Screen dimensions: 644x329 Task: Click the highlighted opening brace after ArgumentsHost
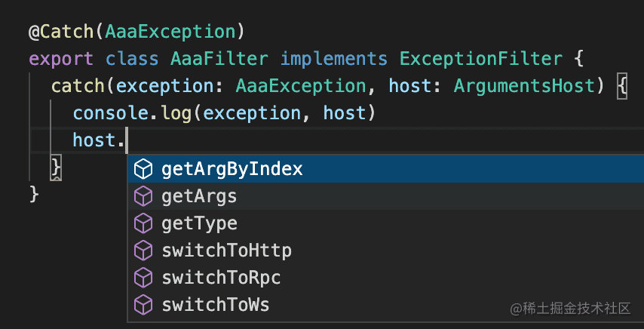[x=622, y=86]
